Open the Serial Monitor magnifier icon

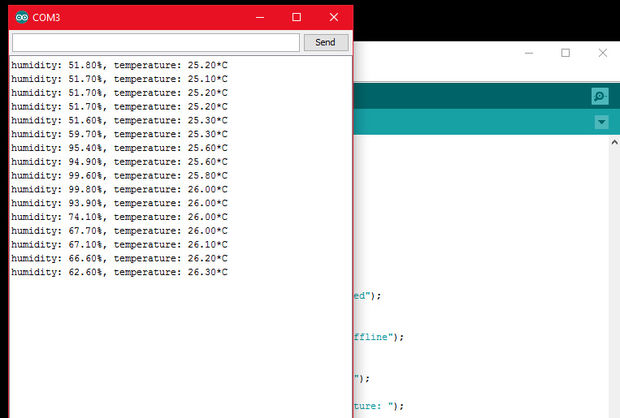click(599, 96)
